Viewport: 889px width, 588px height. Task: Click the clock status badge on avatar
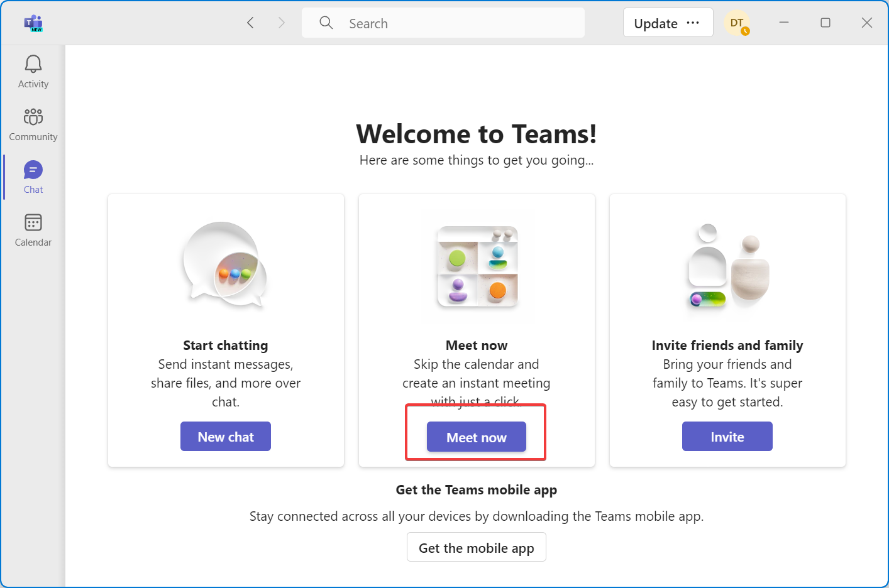pos(746,30)
